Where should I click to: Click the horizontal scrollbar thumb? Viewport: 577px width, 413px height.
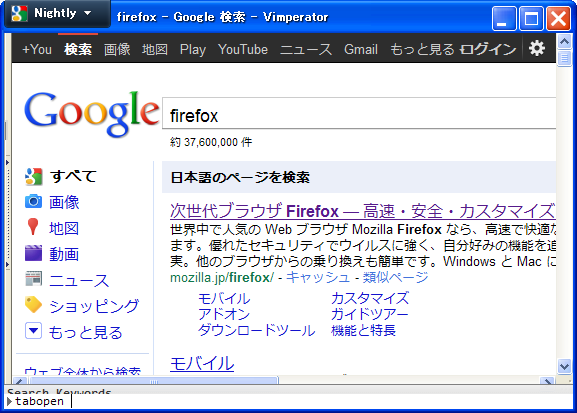154,381
